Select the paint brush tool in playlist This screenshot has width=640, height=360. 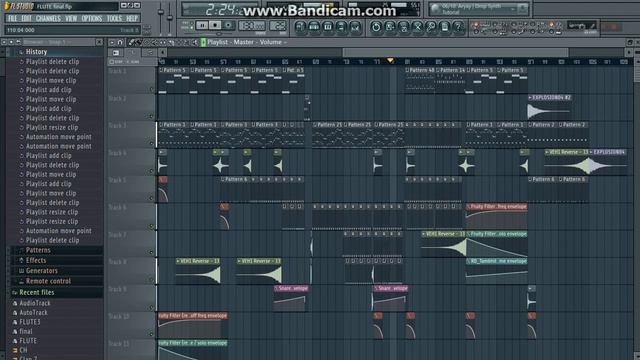pos(139,42)
